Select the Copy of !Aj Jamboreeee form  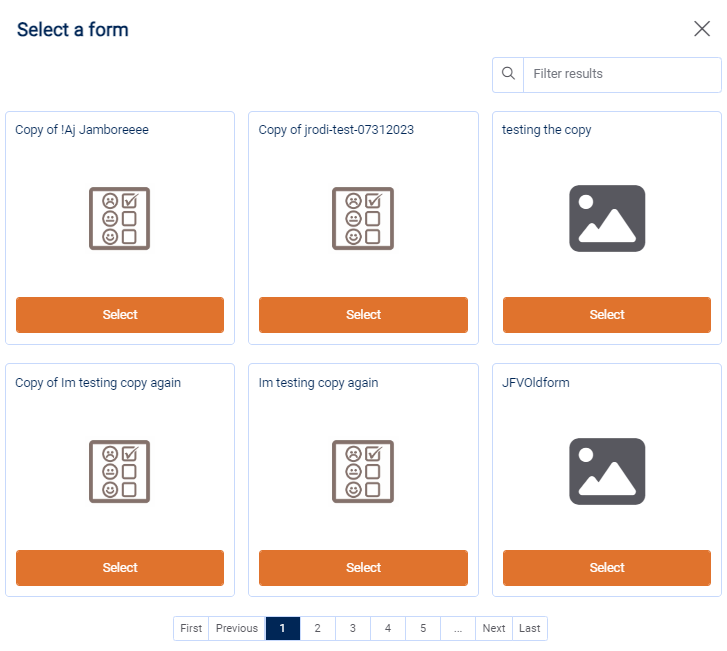click(x=120, y=315)
